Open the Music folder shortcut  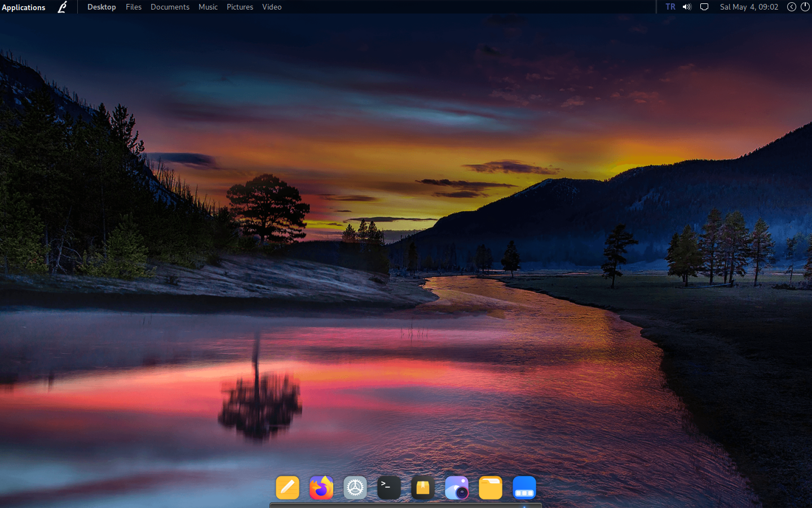[208, 7]
